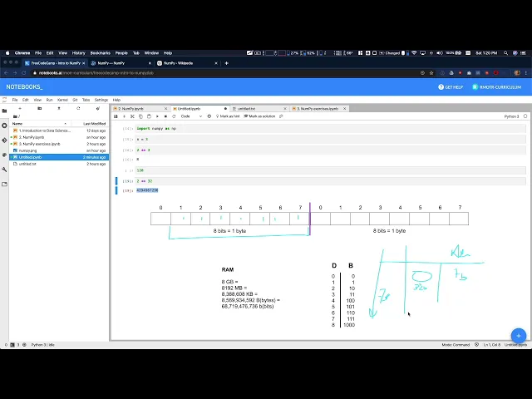532x399 pixels.
Task: Create a new folder in file browser
Action: point(39,108)
